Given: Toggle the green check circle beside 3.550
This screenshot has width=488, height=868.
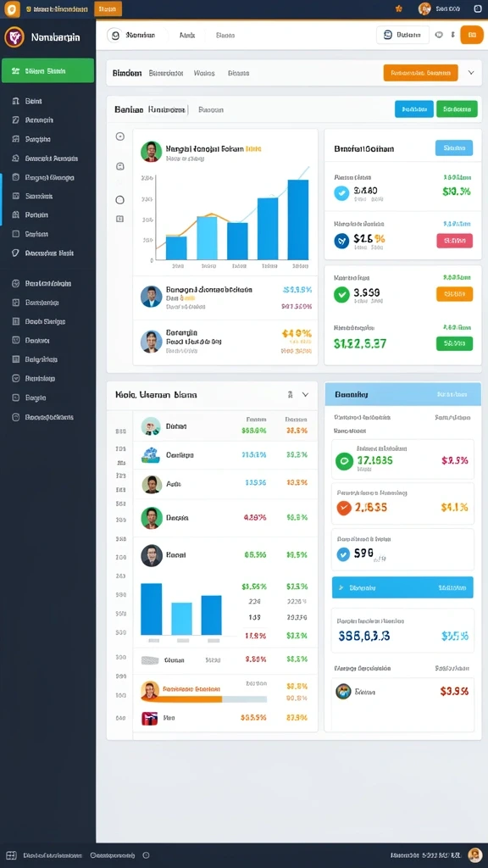Looking at the screenshot, I should [341, 294].
